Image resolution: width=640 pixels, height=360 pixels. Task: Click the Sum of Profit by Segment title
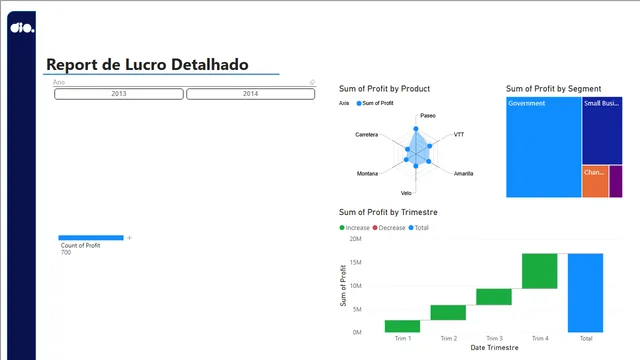(553, 89)
